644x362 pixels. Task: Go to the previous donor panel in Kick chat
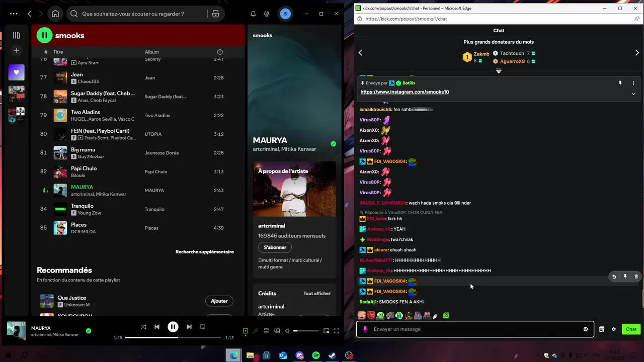coord(360,53)
